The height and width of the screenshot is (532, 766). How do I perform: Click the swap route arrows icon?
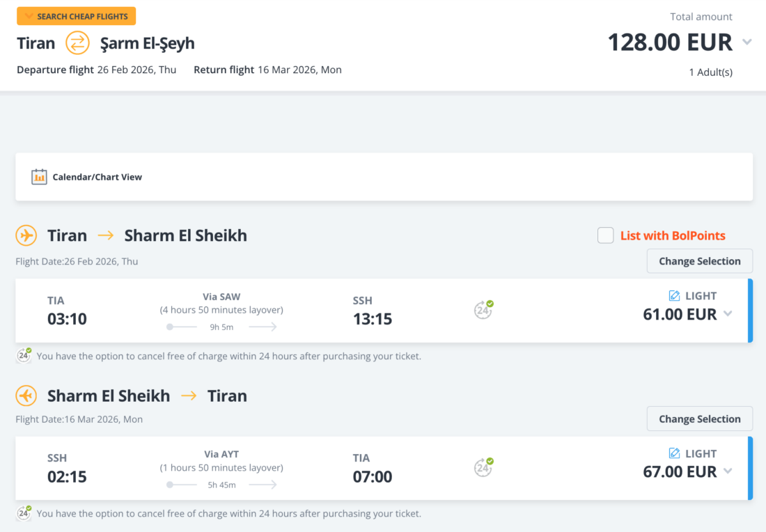pos(78,43)
